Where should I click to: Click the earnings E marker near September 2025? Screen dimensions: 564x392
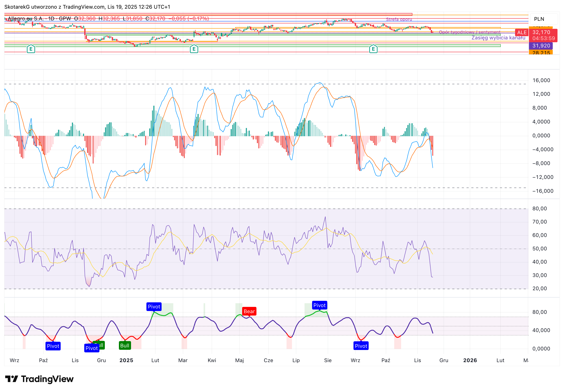pos(373,49)
